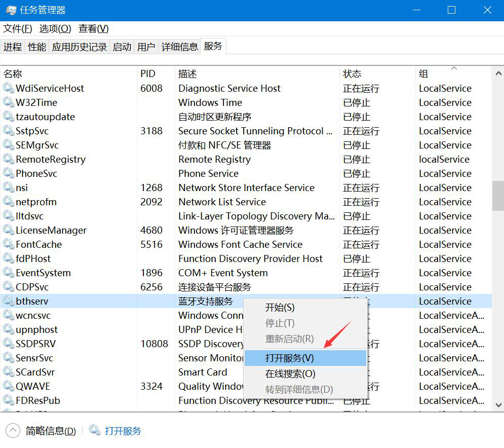Select the EventSystem service row

click(44, 273)
